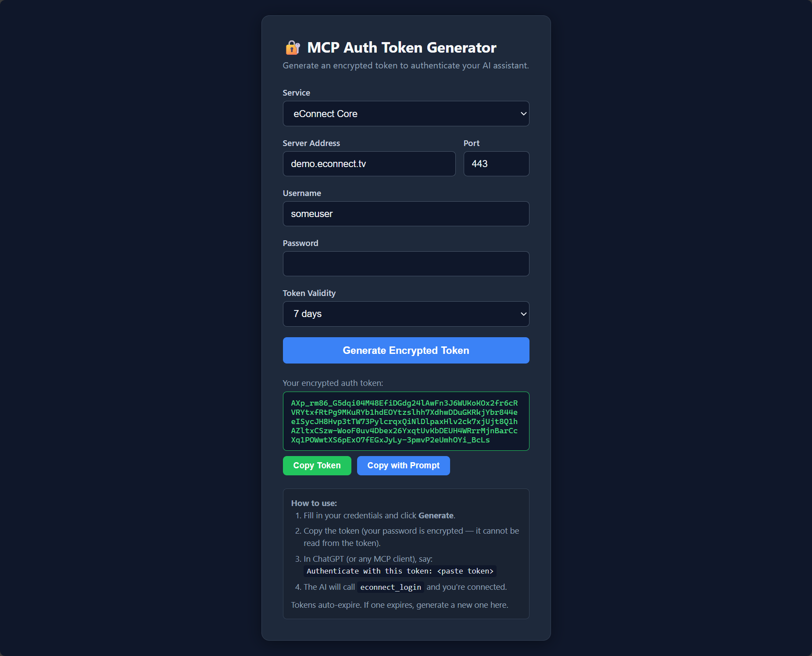This screenshot has height=656, width=812.
Task: Click the Copy with Prompt button
Action: tap(403, 465)
